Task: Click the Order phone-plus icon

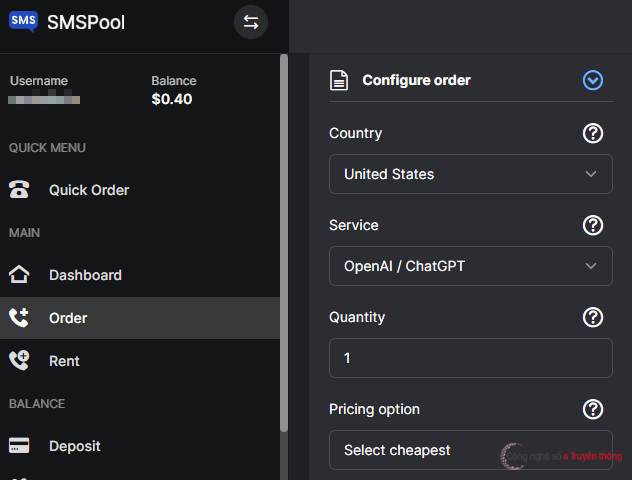Action: tap(19, 318)
